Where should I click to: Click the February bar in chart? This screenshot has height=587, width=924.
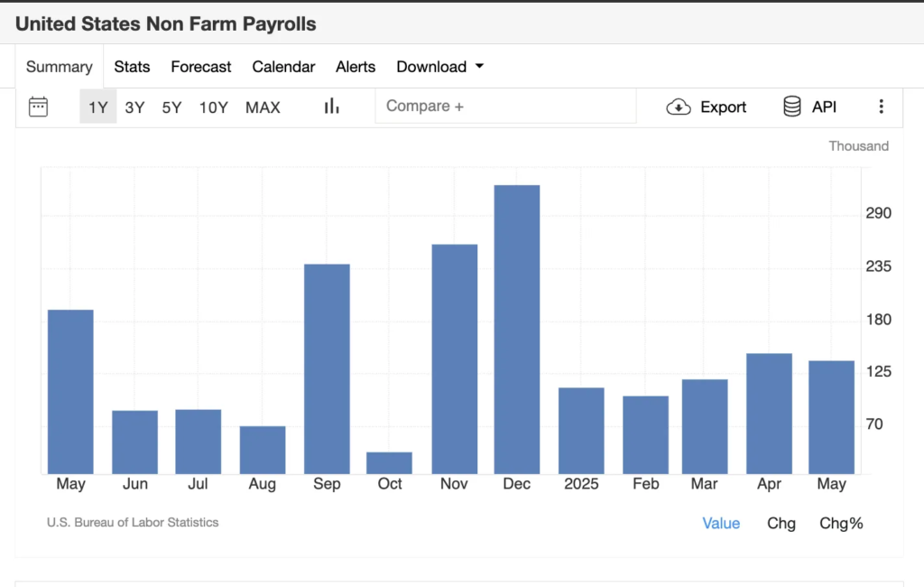645,434
